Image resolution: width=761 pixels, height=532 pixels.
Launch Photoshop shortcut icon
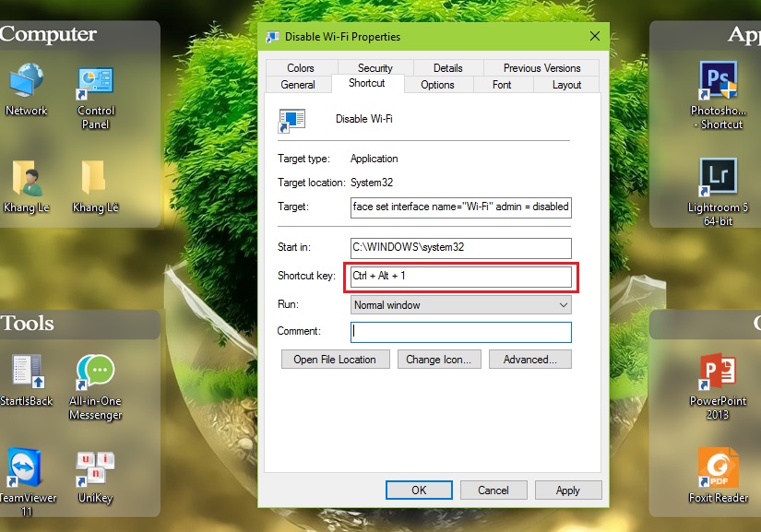(x=718, y=95)
